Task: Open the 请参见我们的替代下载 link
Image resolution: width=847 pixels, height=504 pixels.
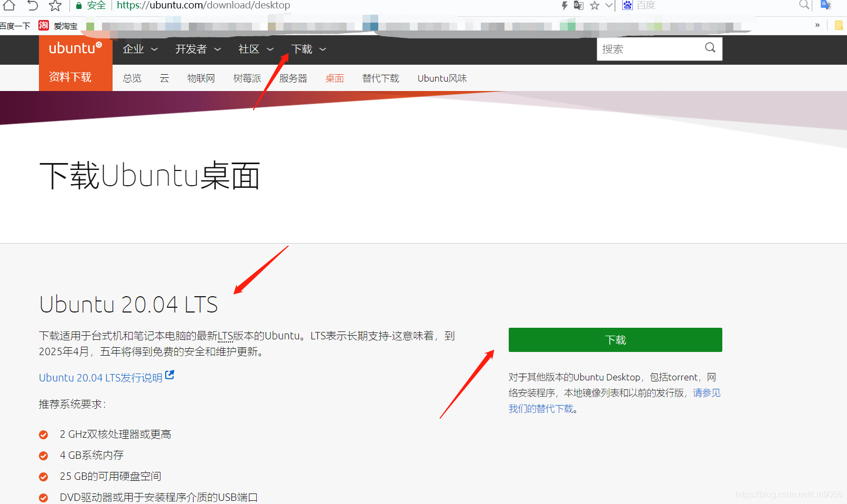Action: [x=614, y=401]
